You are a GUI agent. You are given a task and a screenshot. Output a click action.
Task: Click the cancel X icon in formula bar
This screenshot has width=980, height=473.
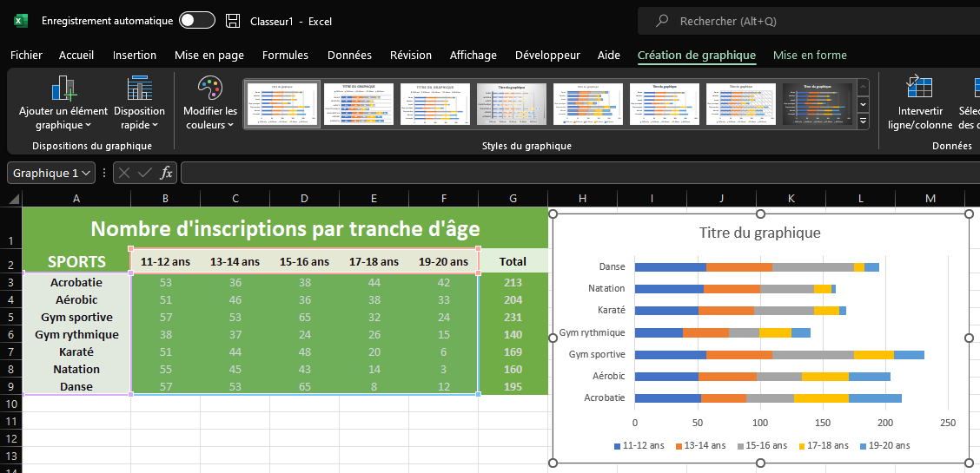125,173
